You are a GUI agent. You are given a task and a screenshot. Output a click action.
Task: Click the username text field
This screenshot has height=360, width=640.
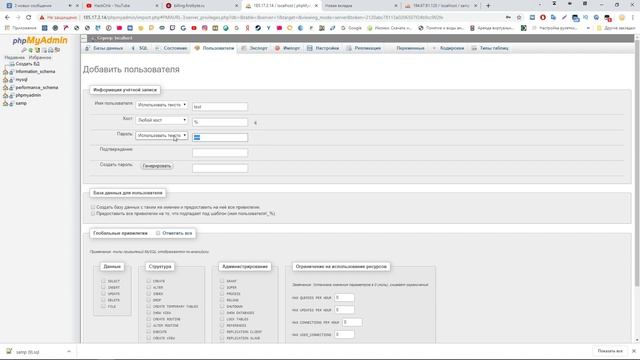click(220, 107)
